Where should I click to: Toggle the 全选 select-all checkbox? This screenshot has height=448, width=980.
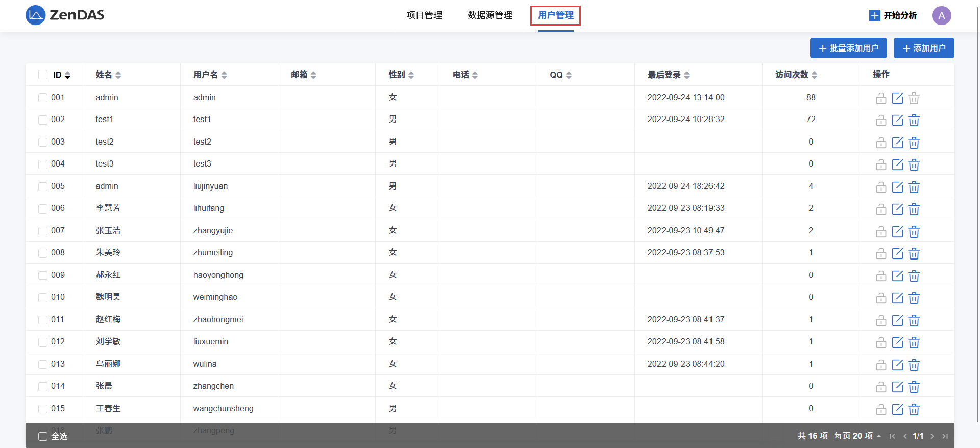click(x=43, y=436)
